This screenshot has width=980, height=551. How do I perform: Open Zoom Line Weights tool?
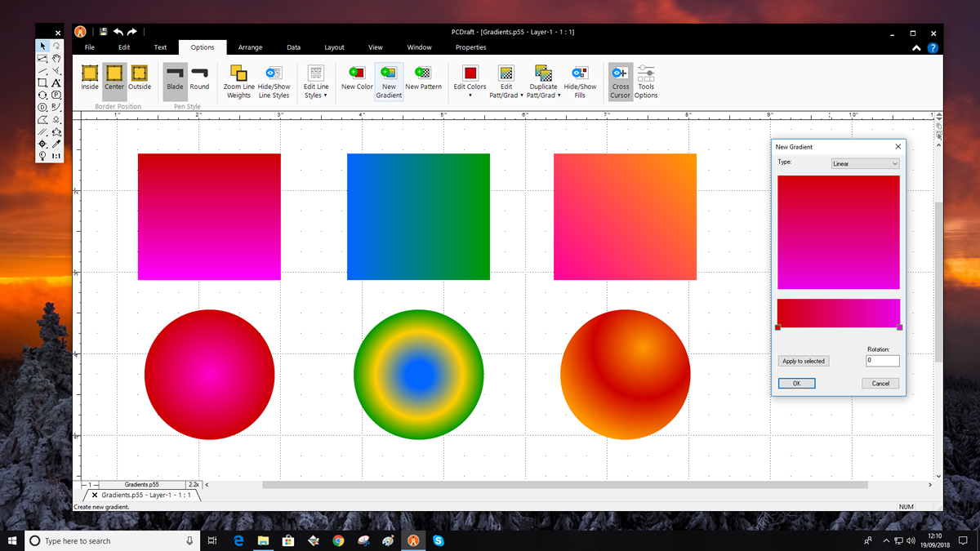point(238,74)
